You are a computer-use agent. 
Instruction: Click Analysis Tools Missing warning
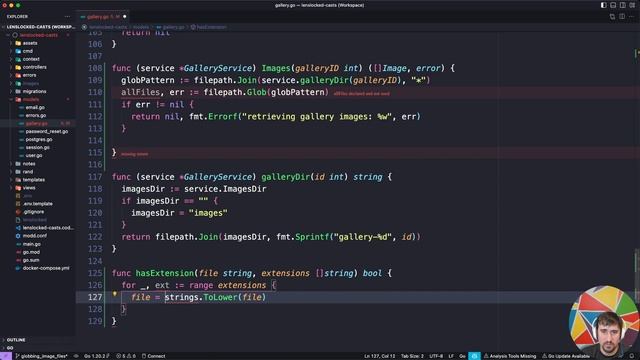point(510,356)
